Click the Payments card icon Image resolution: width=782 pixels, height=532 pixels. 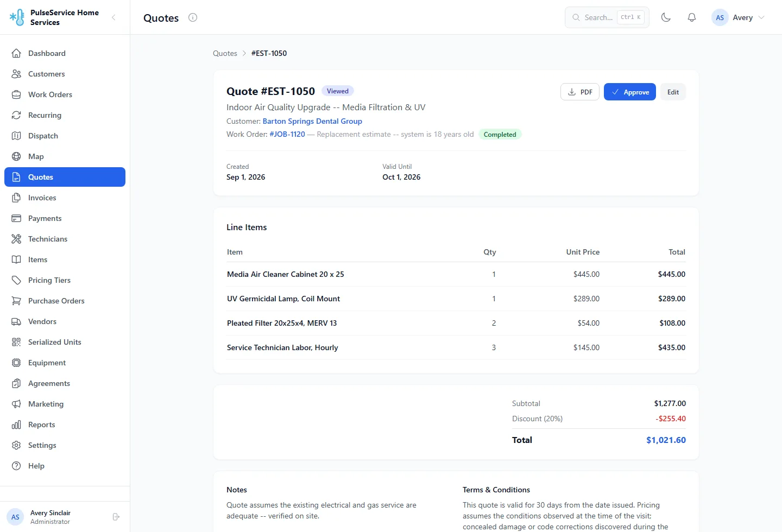click(x=16, y=218)
